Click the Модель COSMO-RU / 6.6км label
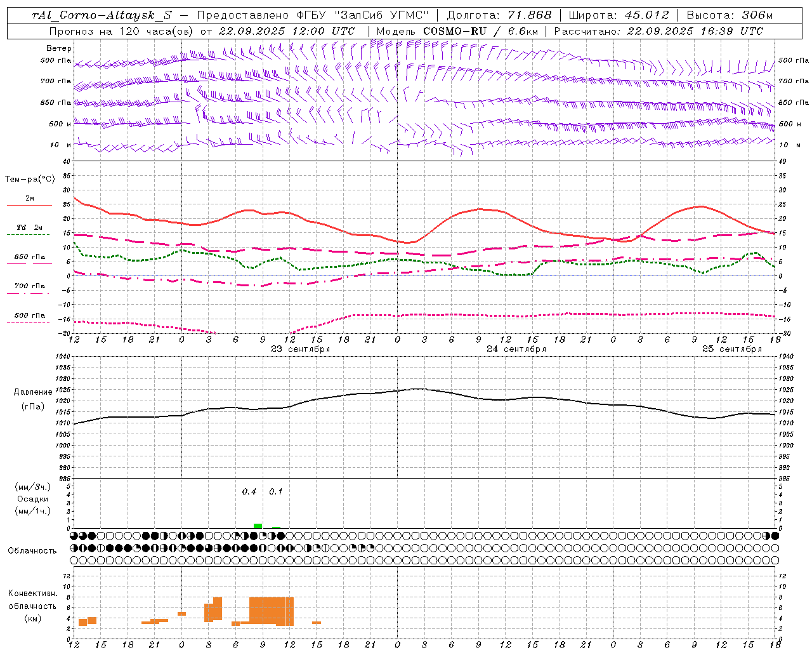Viewport: 812px width, 650px height. coord(457,31)
